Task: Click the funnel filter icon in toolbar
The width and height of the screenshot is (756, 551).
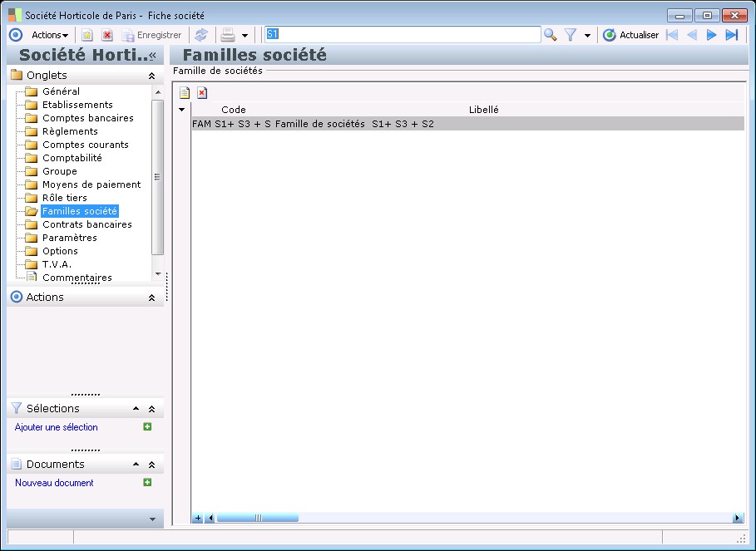Action: pos(571,35)
